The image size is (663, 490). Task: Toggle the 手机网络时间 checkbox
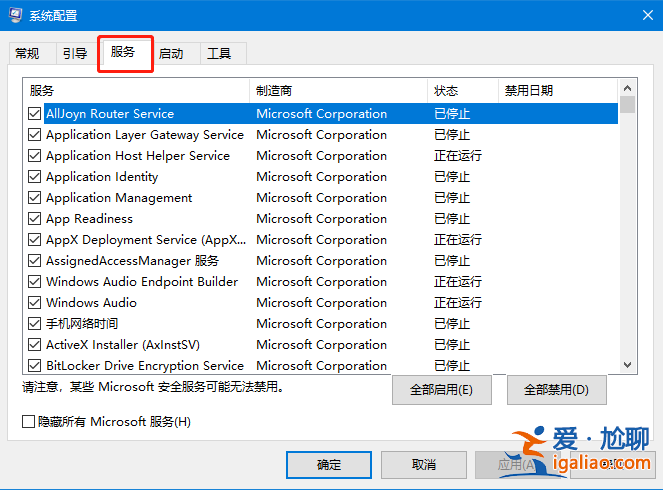(34, 323)
